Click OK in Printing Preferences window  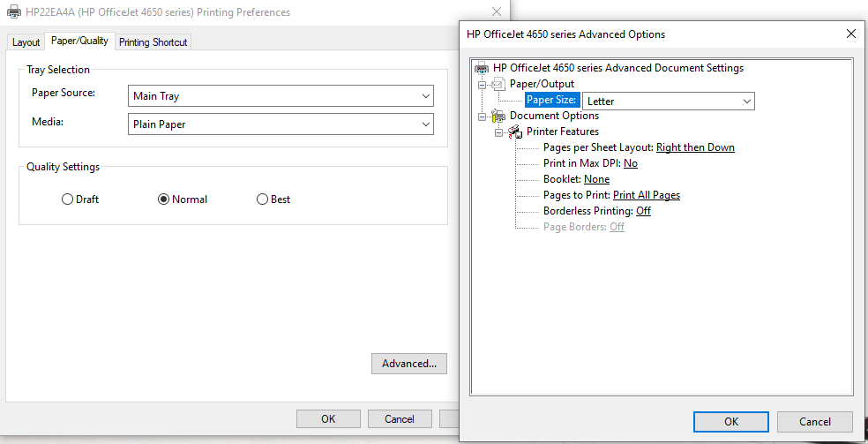click(328, 419)
